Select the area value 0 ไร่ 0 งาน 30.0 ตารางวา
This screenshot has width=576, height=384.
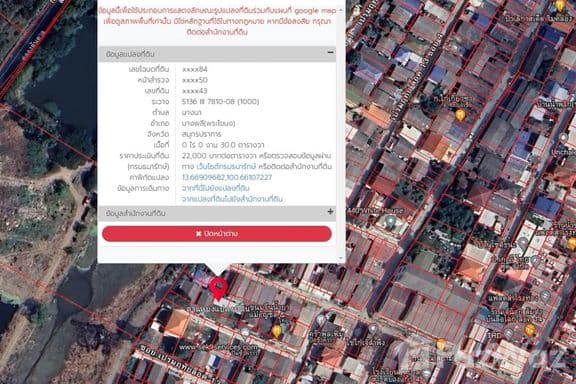pyautogui.click(x=223, y=145)
